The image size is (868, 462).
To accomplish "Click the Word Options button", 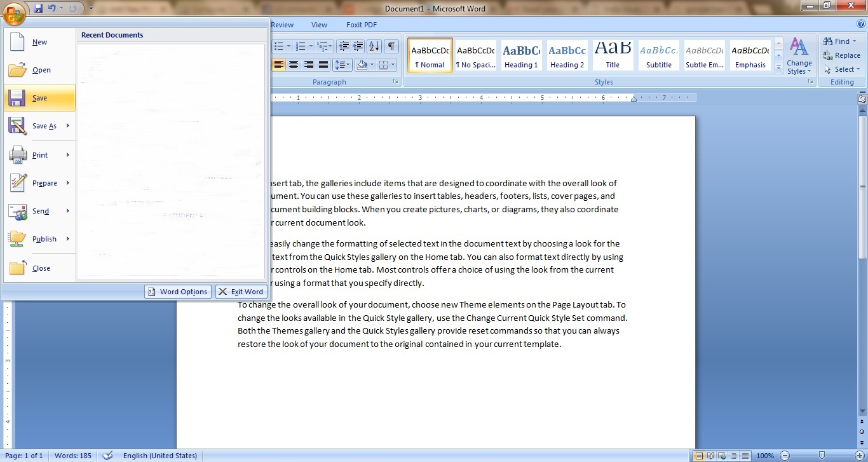I will [x=178, y=292].
